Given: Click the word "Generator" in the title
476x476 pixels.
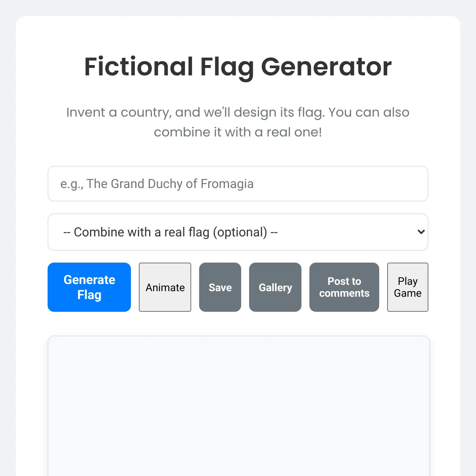Looking at the screenshot, I should (326, 66).
